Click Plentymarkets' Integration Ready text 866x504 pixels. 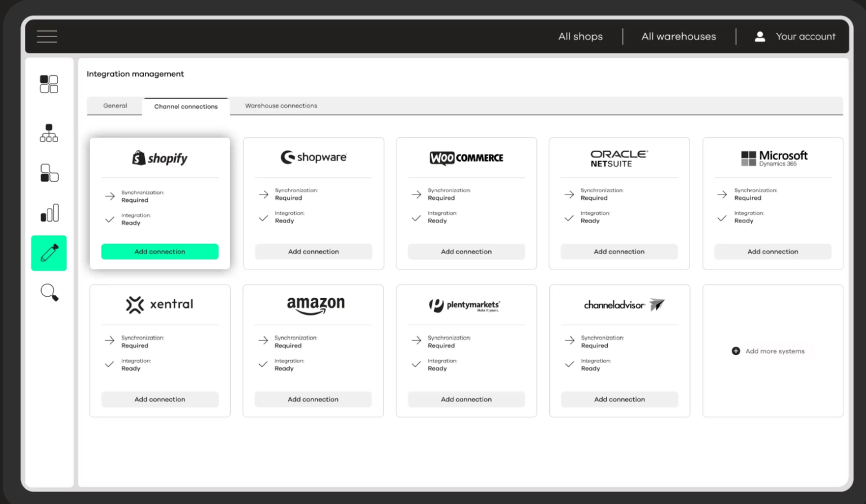coord(443,365)
